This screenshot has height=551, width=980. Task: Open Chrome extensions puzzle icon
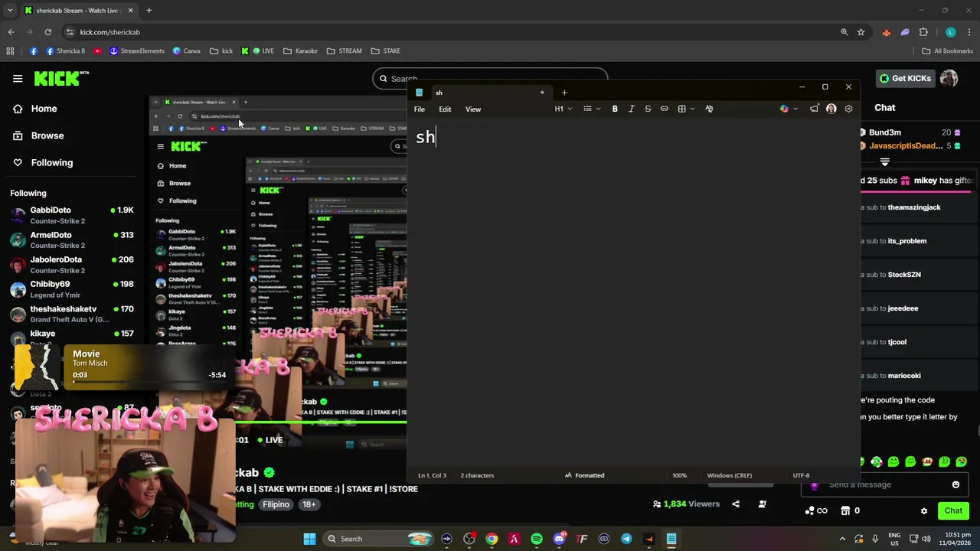[923, 32]
